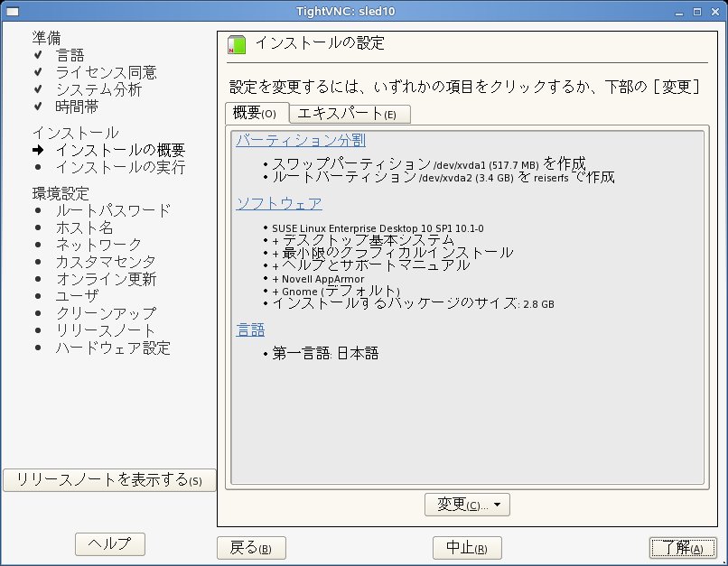Click the クリーンアップ sidebar step

click(107, 313)
